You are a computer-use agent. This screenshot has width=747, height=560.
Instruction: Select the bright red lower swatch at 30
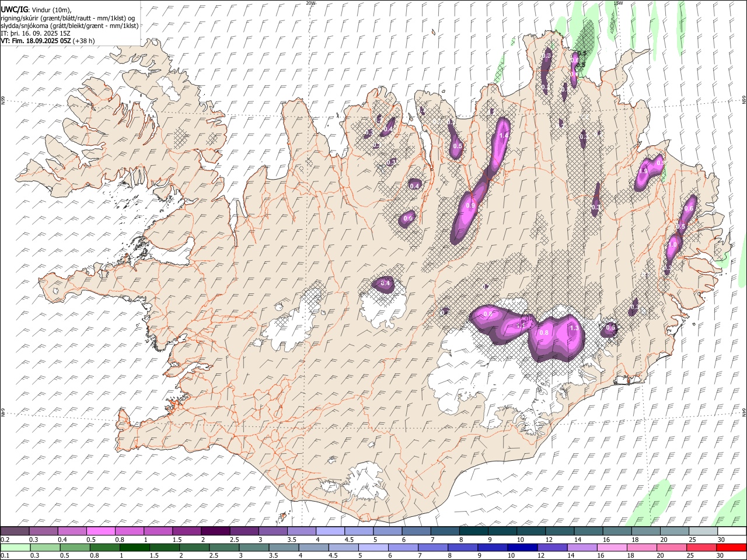coord(731,547)
